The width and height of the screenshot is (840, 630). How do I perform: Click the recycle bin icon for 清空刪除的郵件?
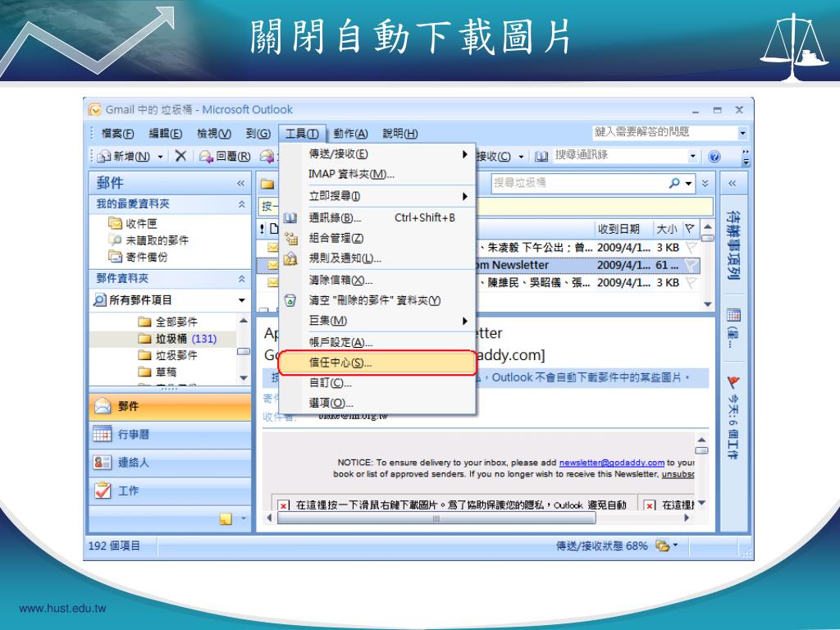coord(290,300)
